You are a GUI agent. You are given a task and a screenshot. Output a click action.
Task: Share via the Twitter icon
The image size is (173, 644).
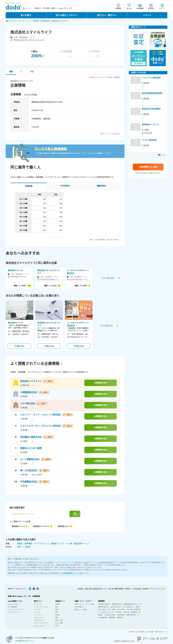coord(30,589)
